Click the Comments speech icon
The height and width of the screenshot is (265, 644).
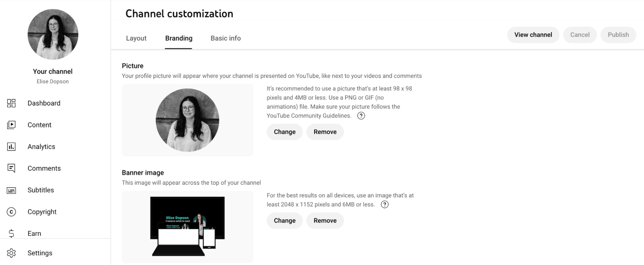coord(11,168)
